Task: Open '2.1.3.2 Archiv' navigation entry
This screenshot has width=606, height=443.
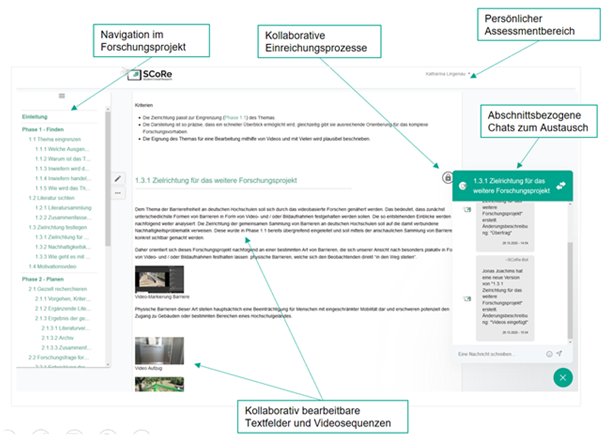Action: pyautogui.click(x=58, y=338)
